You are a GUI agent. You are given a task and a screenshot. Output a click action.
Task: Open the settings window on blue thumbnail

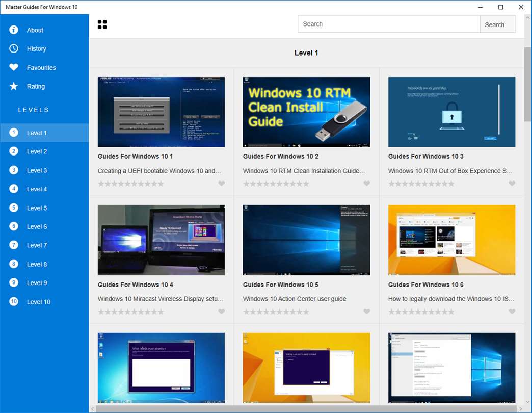tap(451, 368)
